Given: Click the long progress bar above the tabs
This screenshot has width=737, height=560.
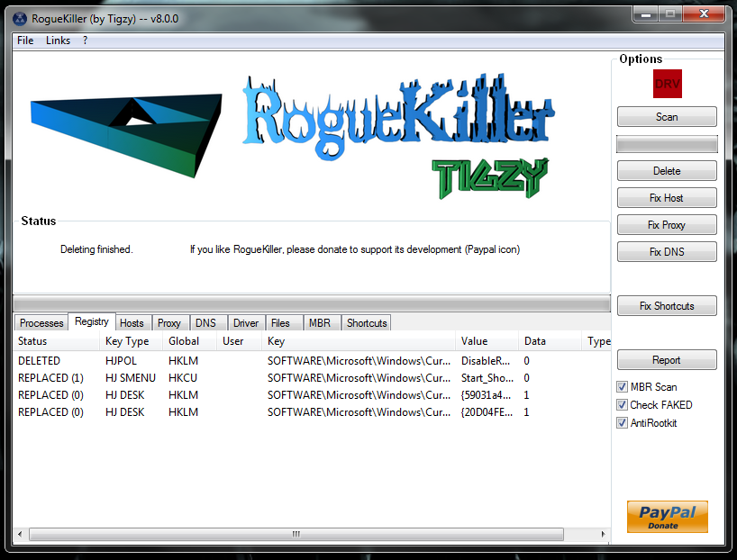Looking at the screenshot, I should click(312, 303).
